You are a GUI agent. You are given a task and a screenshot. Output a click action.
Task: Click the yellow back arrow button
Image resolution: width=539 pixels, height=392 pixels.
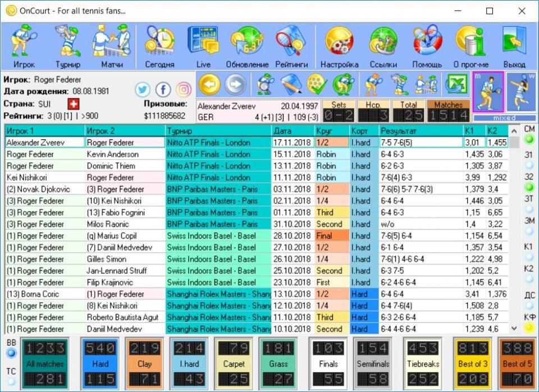209,85
